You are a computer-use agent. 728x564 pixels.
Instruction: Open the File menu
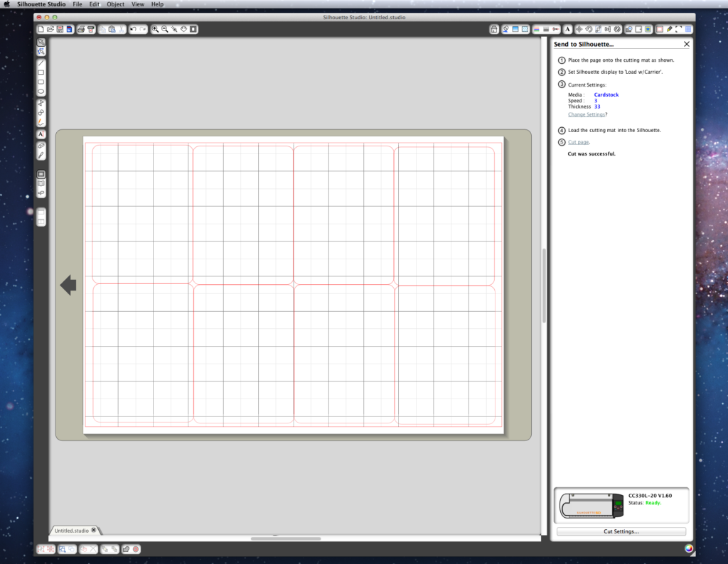(x=77, y=4)
